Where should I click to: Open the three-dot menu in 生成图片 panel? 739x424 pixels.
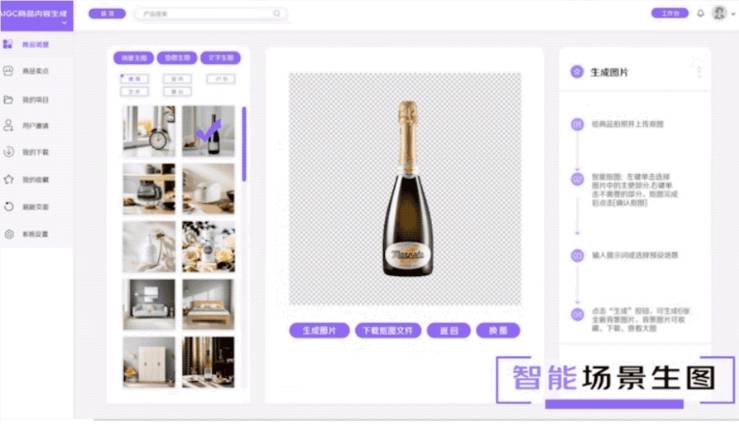click(x=699, y=72)
